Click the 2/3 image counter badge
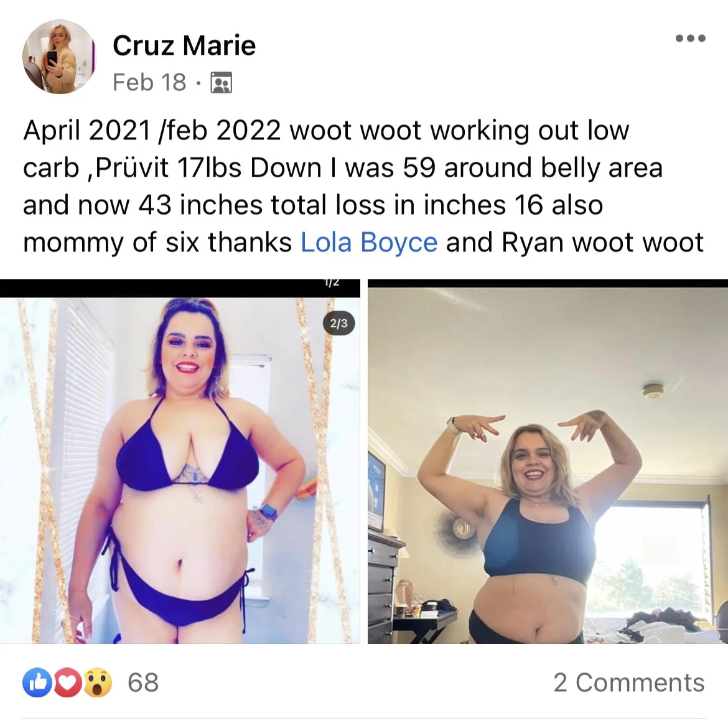 point(339,323)
